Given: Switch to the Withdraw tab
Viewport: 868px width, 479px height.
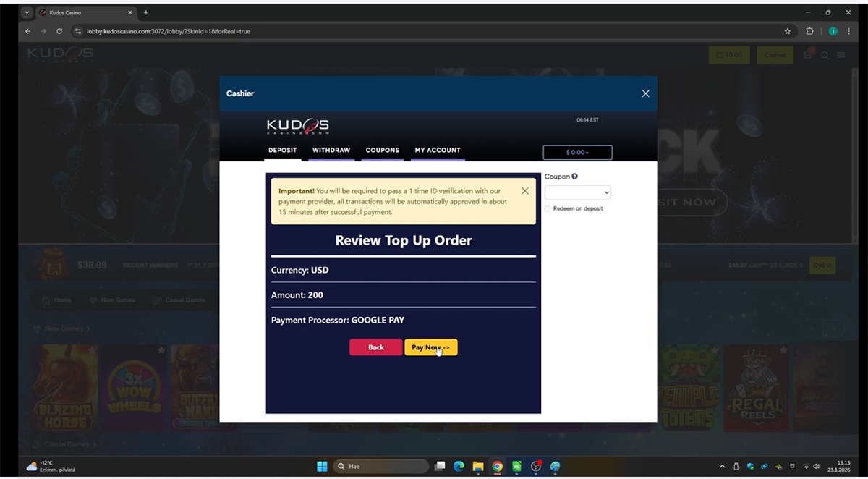Looking at the screenshot, I should (331, 151).
